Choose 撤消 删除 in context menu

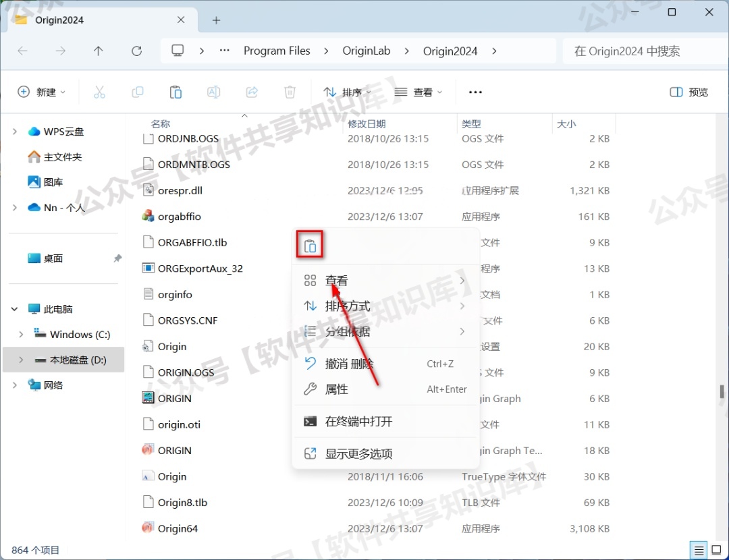pos(385,364)
